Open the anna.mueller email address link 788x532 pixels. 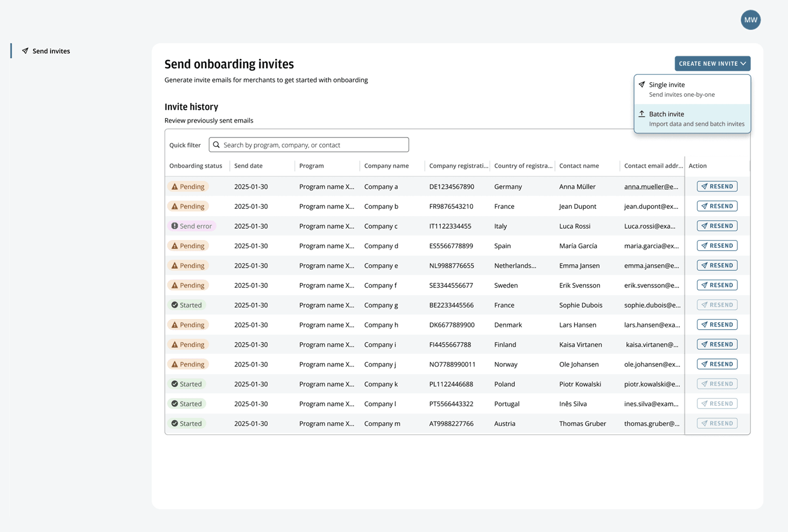coord(651,187)
